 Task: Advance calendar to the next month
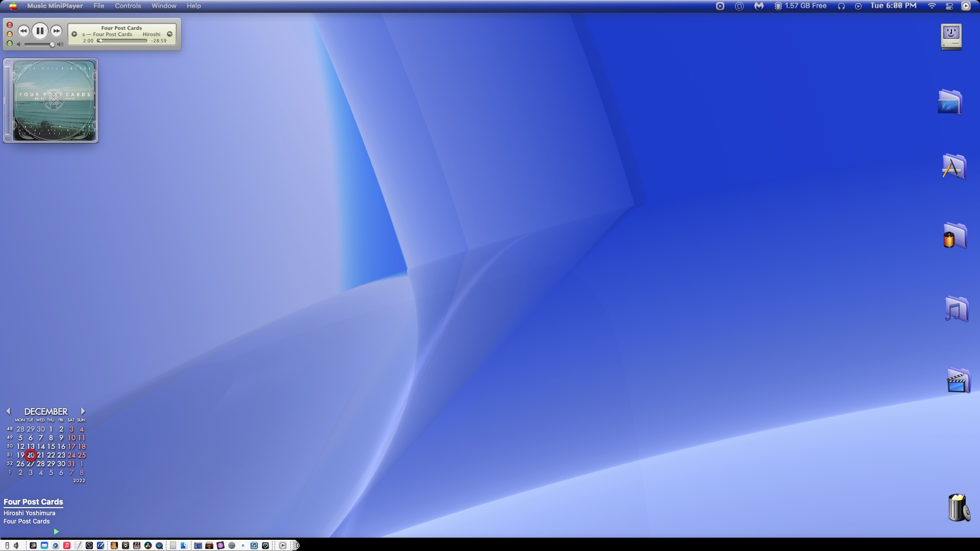(x=83, y=411)
